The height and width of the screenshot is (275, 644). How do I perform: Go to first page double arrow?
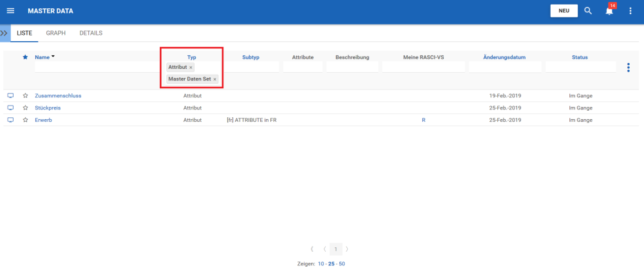point(312,249)
